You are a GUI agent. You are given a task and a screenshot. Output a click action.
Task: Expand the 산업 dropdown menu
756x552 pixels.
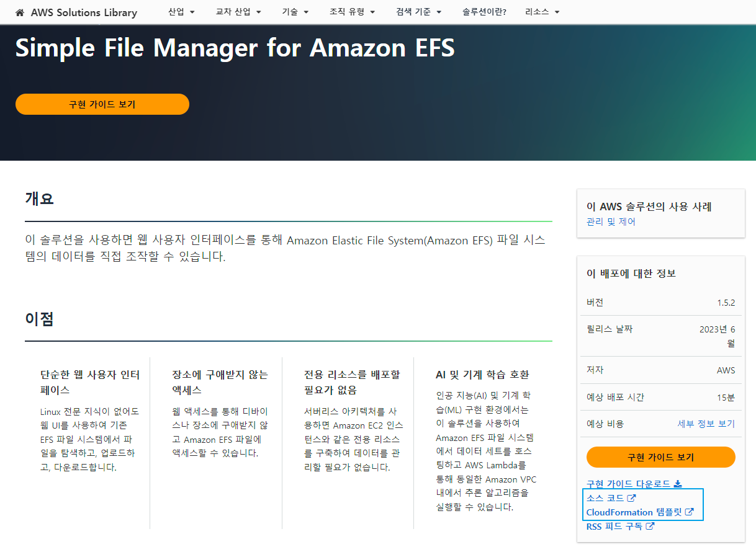tap(181, 12)
